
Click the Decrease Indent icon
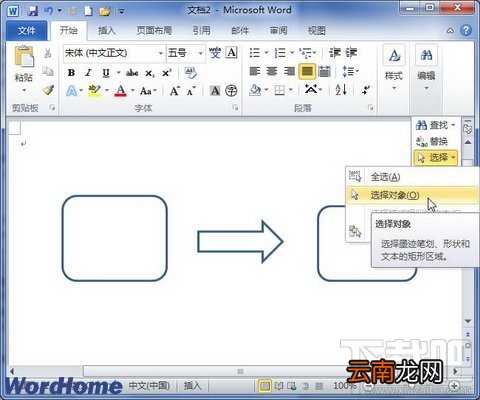[335, 53]
